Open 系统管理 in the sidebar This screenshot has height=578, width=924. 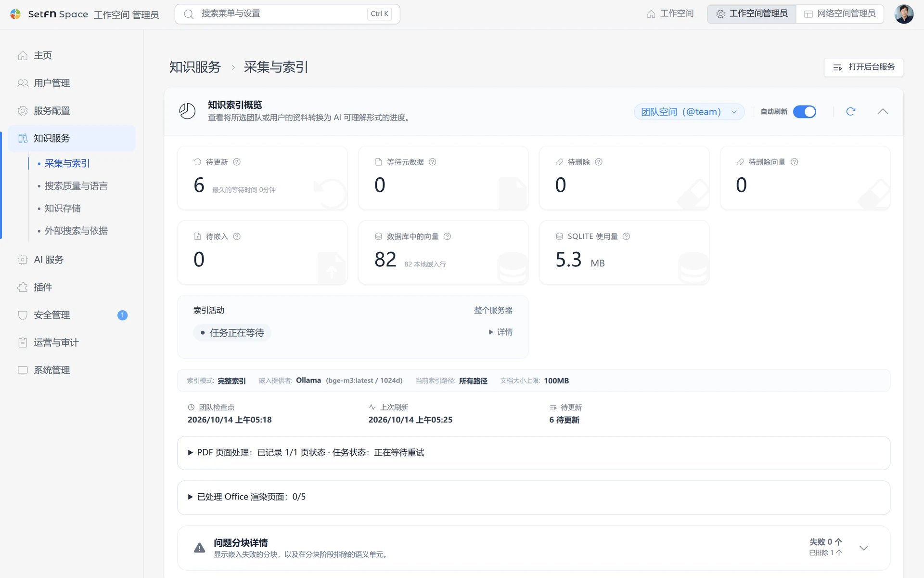[x=71, y=370]
